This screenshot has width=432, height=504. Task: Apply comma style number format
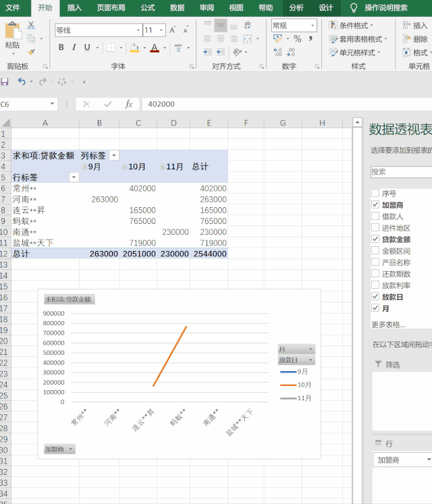310,39
